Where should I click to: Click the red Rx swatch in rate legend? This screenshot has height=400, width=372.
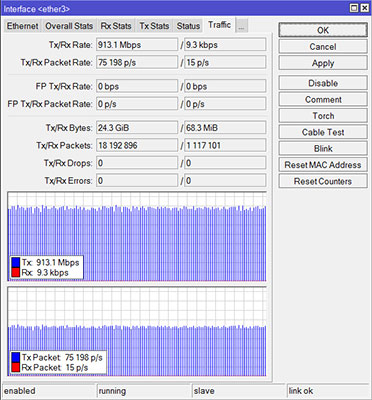pos(16,272)
